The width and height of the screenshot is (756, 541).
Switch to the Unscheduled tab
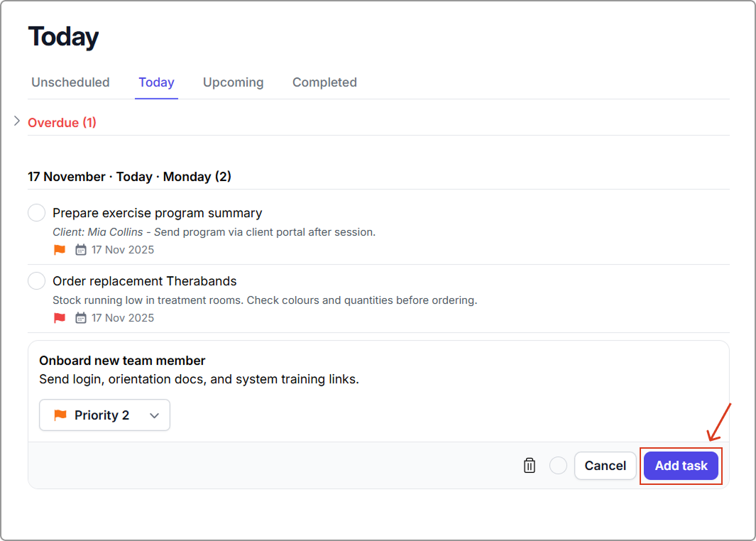point(70,82)
